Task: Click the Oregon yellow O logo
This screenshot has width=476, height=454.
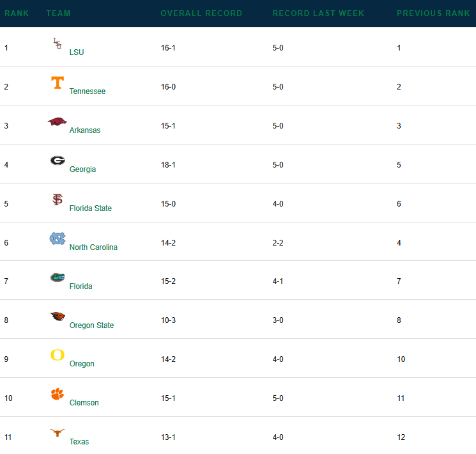Action: [x=58, y=355]
